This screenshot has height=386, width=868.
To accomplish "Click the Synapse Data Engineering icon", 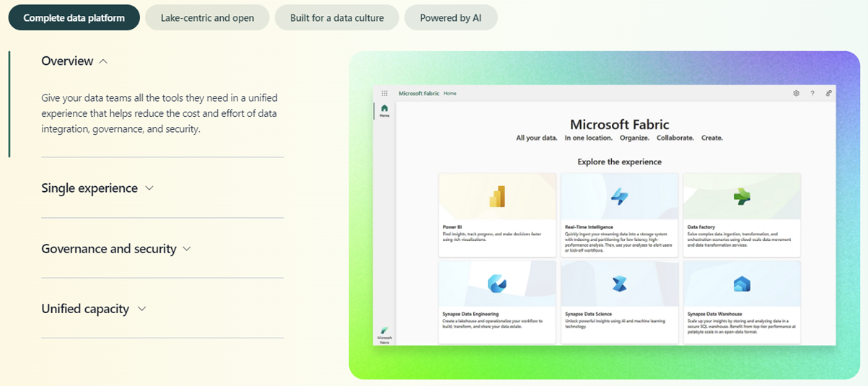I will pyautogui.click(x=497, y=284).
